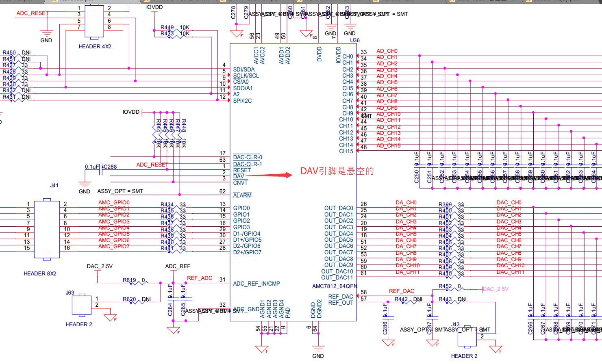Select the DA_CH11 net label
The height and width of the screenshot is (364, 602).
point(408,272)
